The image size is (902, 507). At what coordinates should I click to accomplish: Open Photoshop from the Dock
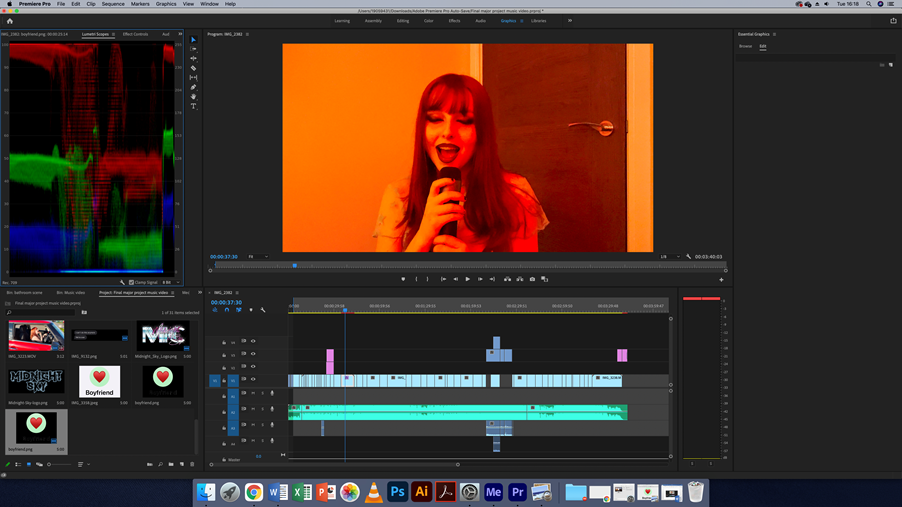397,492
